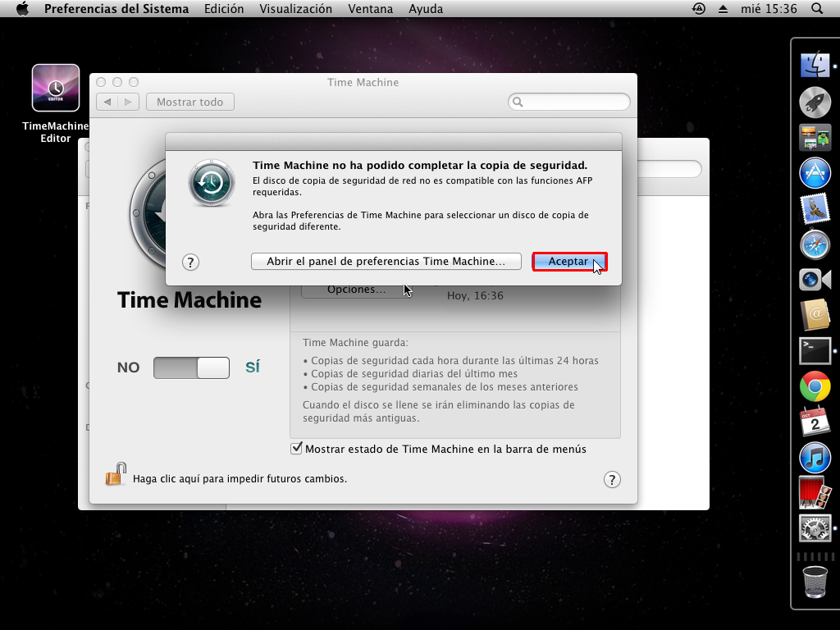The height and width of the screenshot is (630, 840).
Task: Click the Hoy, 16:36 next backup text
Action: [475, 295]
